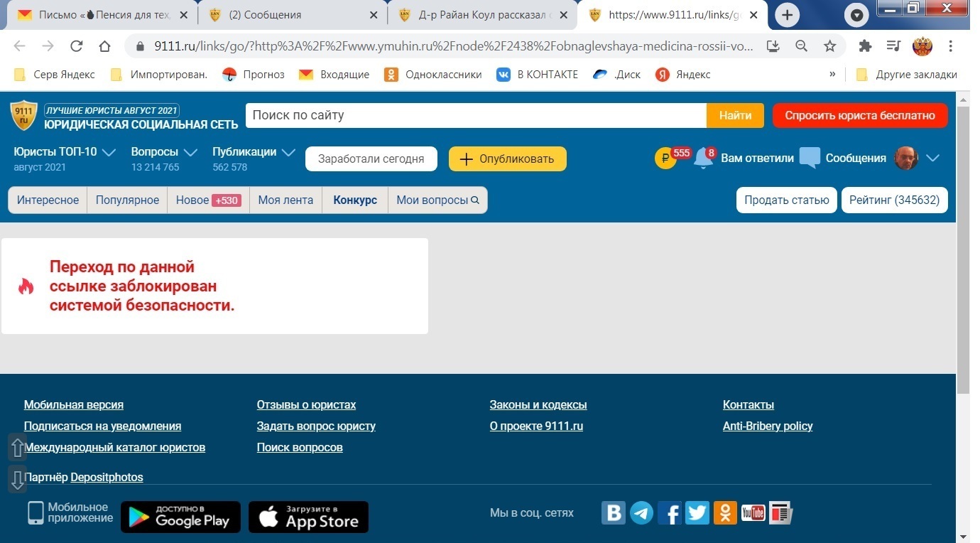Switch to the Популярное tab
The image size is (980, 543).
point(127,200)
